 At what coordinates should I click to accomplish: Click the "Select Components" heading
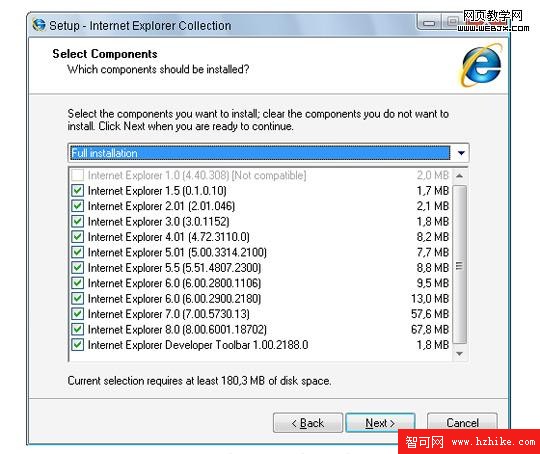coord(105,54)
